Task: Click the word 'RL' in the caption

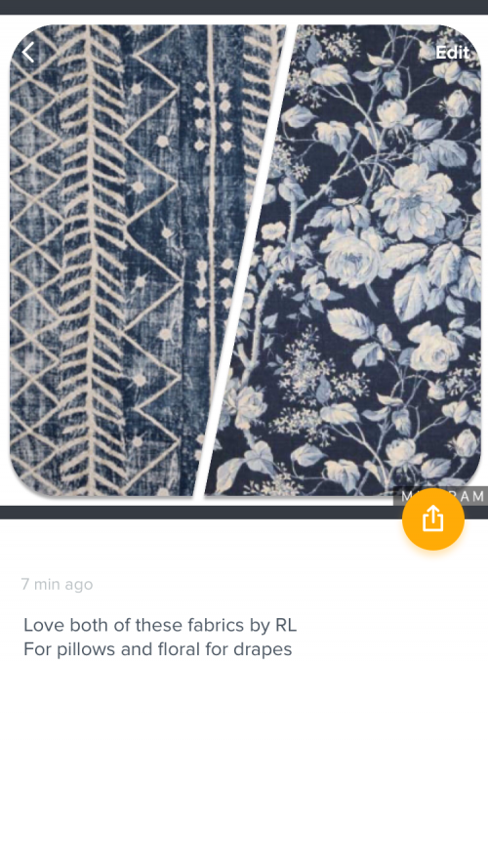Action: pyautogui.click(x=286, y=625)
